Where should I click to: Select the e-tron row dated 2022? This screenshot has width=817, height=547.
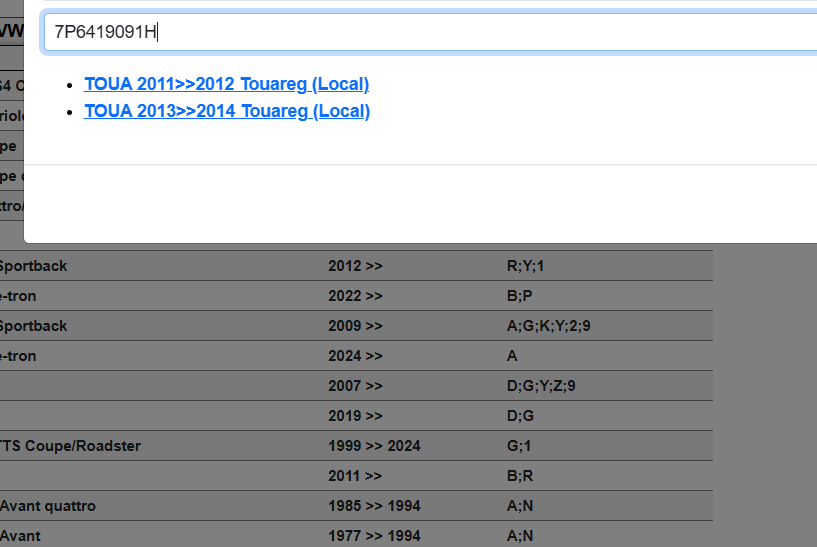[x=19, y=296]
